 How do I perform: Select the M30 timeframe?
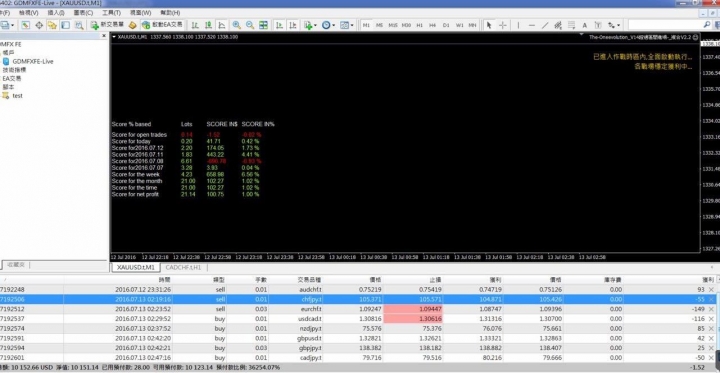(406, 25)
